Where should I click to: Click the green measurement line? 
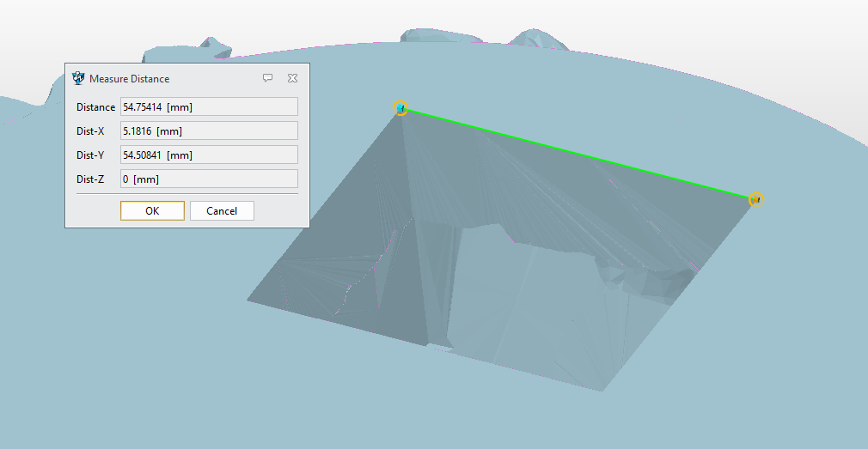(x=578, y=154)
